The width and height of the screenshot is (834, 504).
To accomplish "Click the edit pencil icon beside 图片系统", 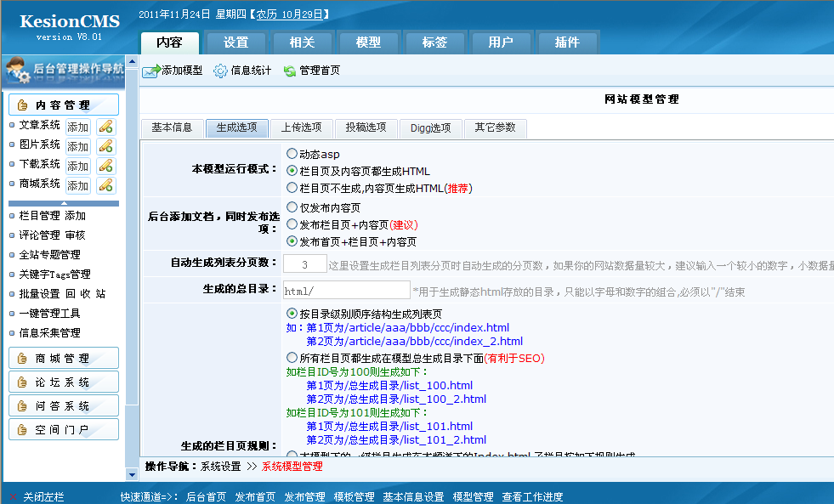I will coord(106,145).
